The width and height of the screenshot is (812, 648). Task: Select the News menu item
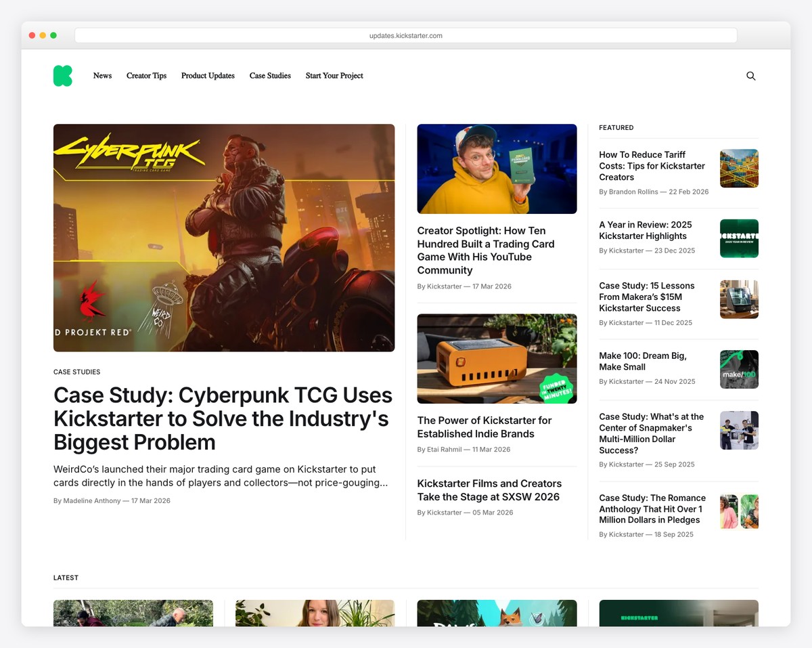102,76
